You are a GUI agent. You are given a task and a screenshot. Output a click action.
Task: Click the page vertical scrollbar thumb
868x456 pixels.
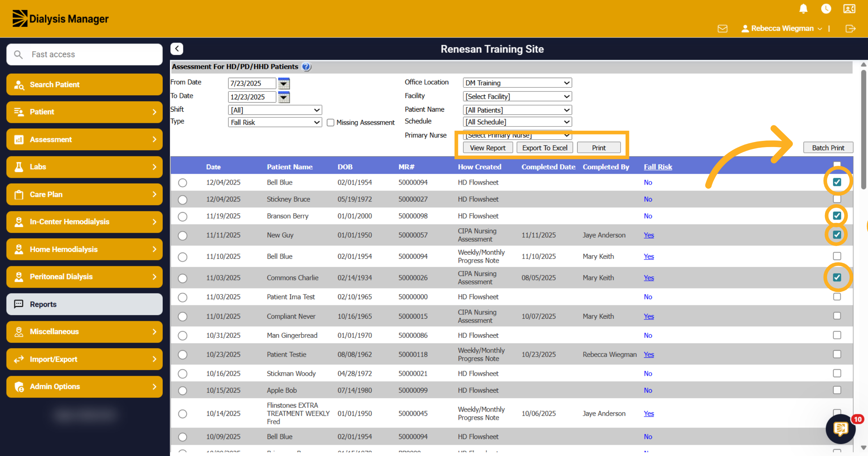tap(864, 129)
